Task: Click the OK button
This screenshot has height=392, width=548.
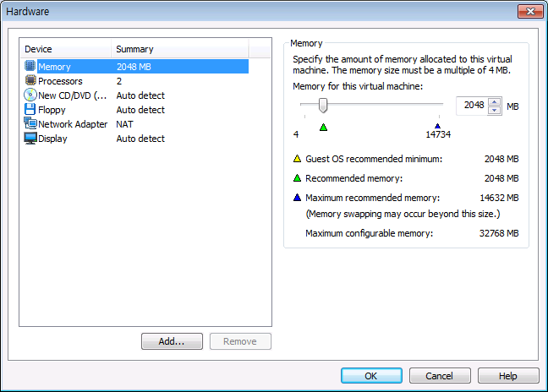Action: tap(371, 376)
